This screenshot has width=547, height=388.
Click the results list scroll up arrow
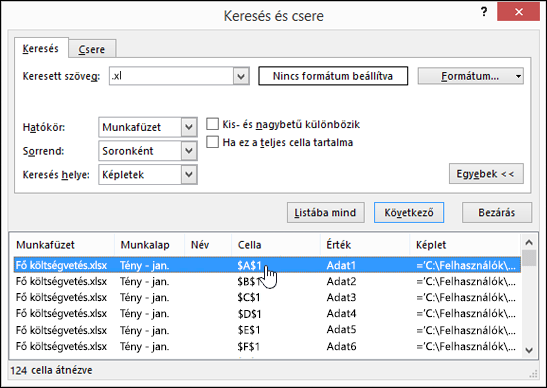pos(529,242)
